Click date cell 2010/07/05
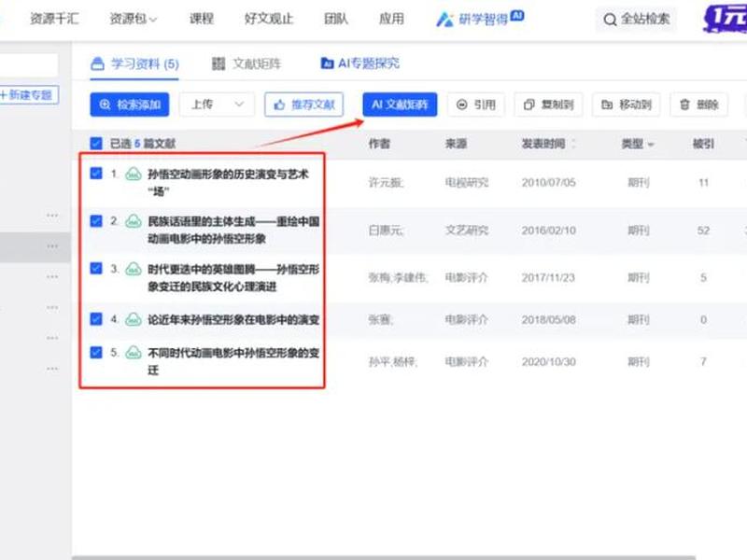 click(x=548, y=182)
